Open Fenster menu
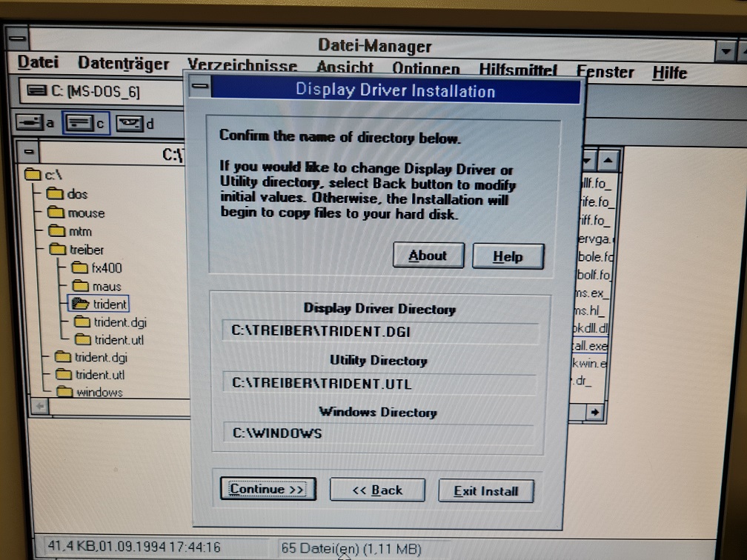 [x=605, y=72]
